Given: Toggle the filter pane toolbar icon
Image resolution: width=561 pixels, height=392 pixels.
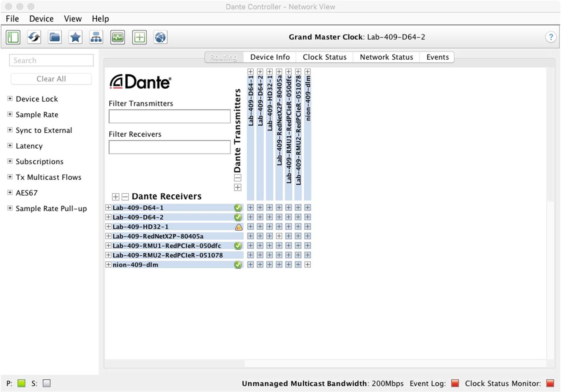Looking at the screenshot, I should 13,37.
